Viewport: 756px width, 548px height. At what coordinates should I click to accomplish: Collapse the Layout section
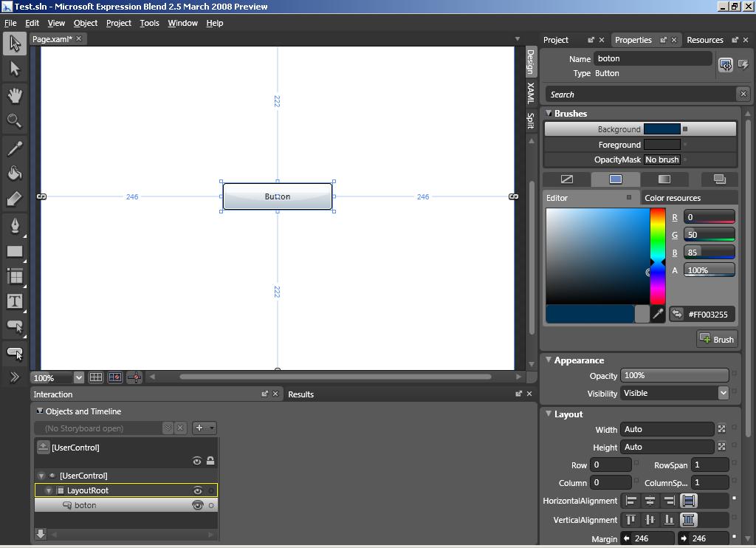point(549,414)
